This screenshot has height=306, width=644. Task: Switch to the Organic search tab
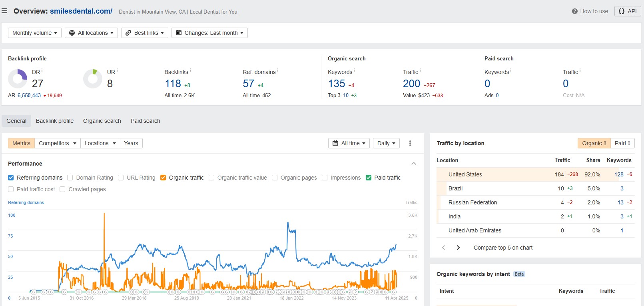click(102, 121)
